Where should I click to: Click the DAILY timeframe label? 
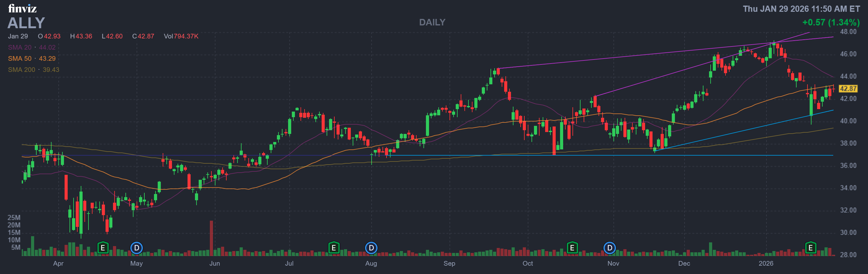pyautogui.click(x=432, y=22)
